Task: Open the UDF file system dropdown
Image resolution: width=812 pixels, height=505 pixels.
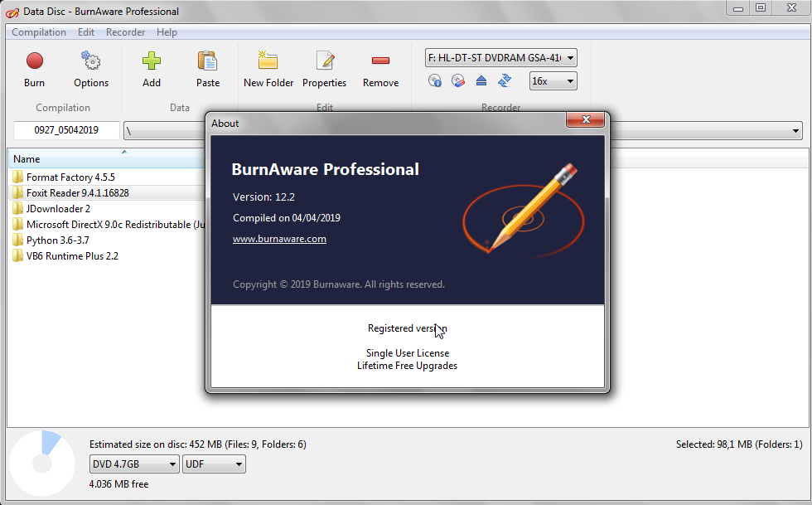Action: (214, 464)
